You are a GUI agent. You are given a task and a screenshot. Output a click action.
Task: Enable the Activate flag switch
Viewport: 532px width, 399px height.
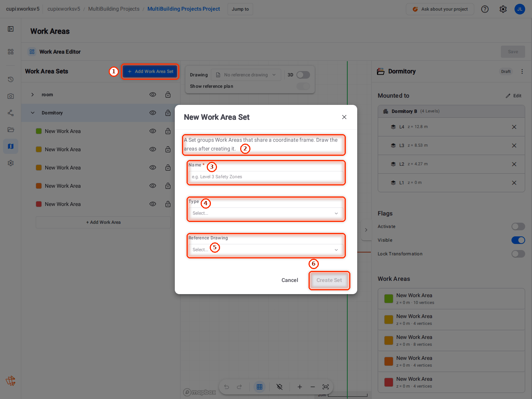pos(518,226)
